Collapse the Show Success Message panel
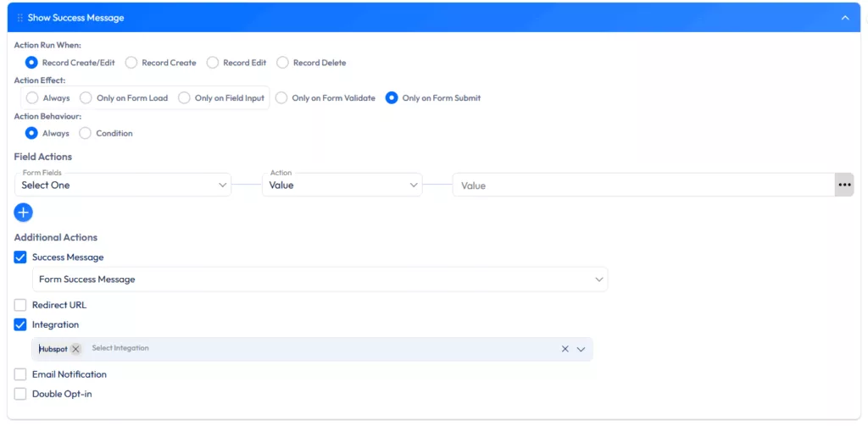Image resolution: width=868 pixels, height=426 pixels. (x=844, y=18)
